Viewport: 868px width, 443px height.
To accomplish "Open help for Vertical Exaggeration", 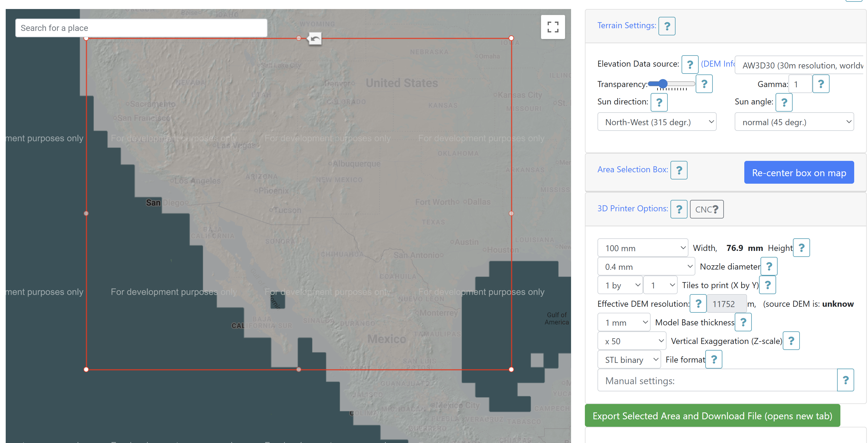I will [x=791, y=341].
